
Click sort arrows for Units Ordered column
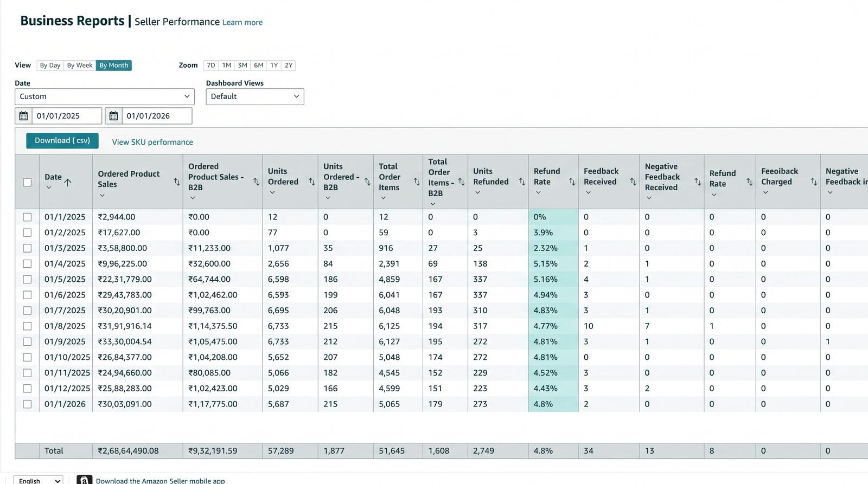312,182
